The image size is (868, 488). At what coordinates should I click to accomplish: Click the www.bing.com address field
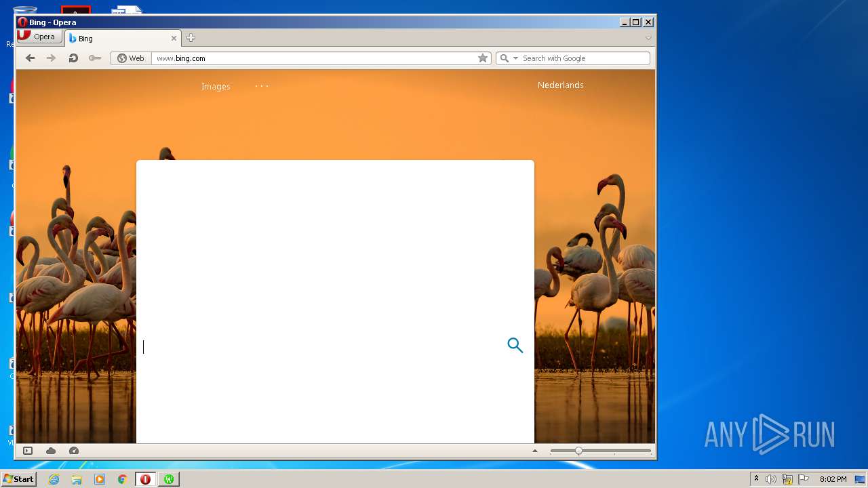point(315,58)
